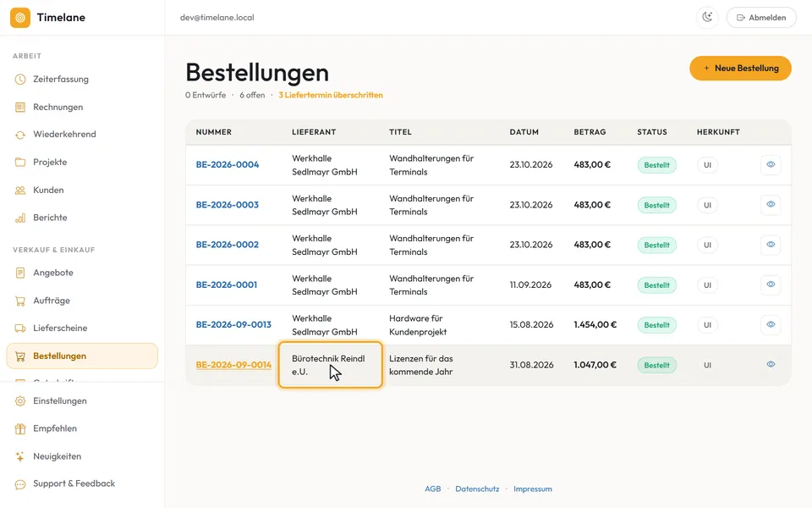Open the Datenschutz footer link
Viewport: 812px width, 508px height.
click(x=477, y=489)
